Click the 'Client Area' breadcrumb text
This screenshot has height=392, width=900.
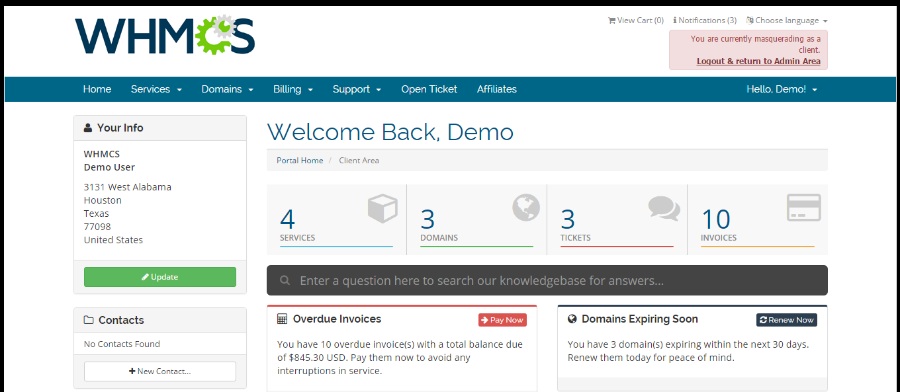359,161
